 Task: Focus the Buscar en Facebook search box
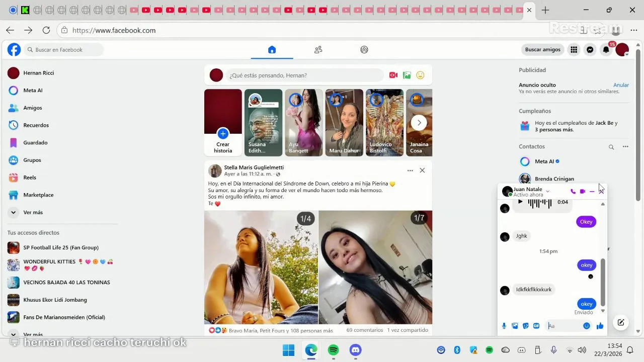click(64, 50)
